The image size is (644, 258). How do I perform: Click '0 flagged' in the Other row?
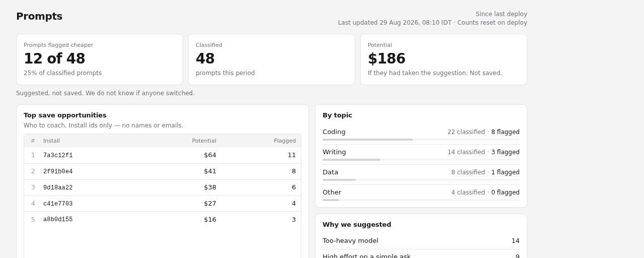pos(506,192)
